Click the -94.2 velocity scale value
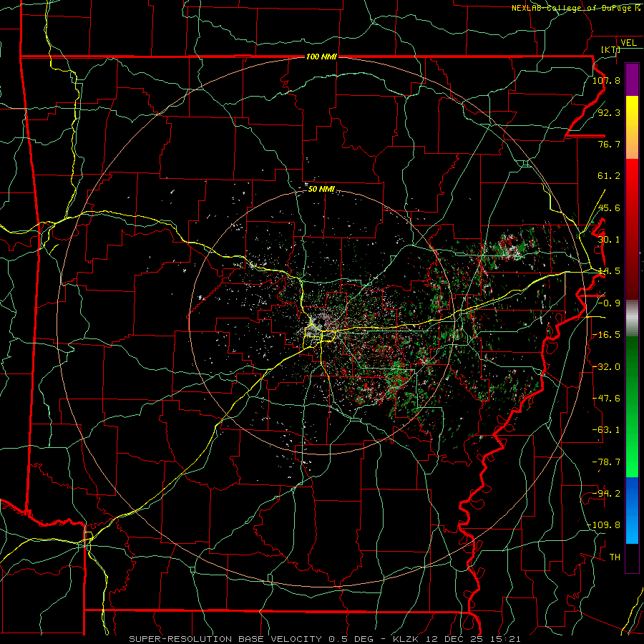 [606, 494]
